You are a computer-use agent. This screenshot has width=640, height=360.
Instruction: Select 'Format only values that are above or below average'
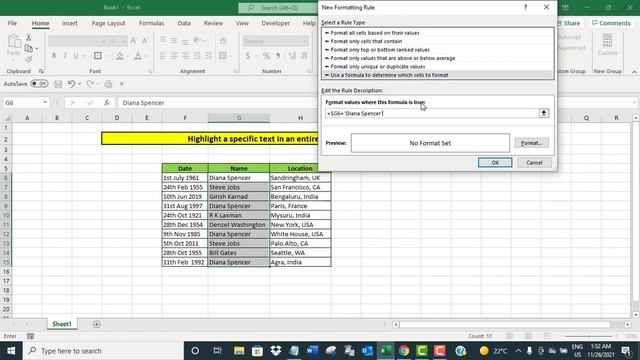pyautogui.click(x=438, y=58)
